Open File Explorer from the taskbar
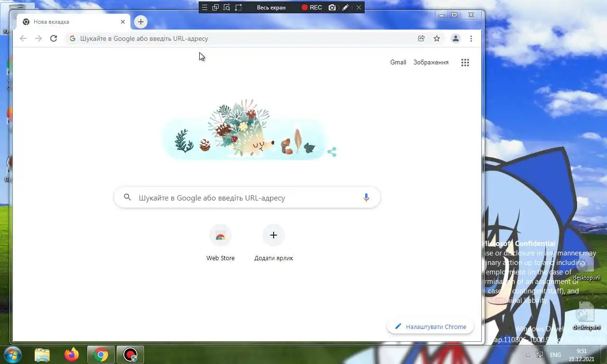The height and width of the screenshot is (364, 607). click(x=42, y=355)
